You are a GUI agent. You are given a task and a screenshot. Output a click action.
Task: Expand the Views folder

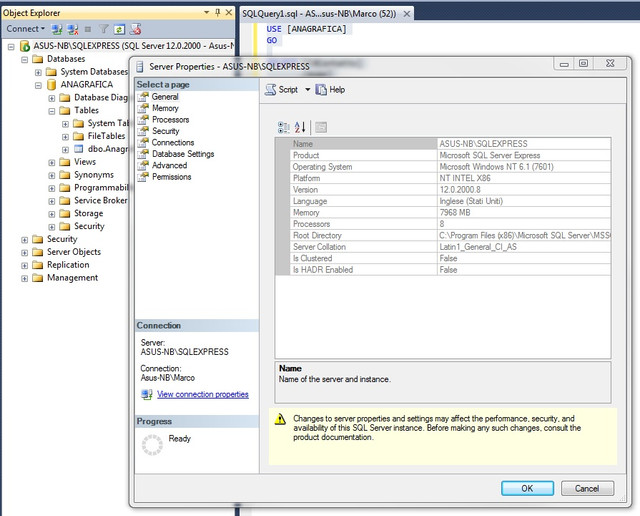52,162
